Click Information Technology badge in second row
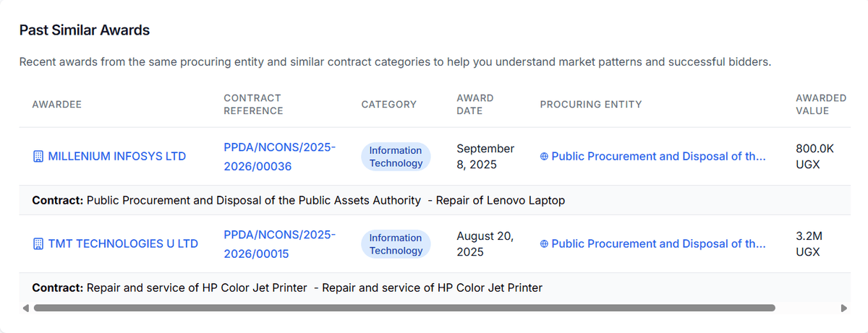 396,244
